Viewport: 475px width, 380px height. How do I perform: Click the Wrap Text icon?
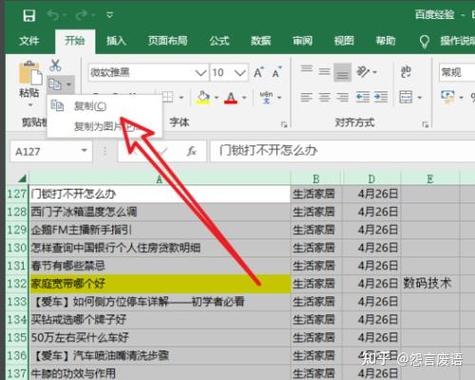point(406,71)
